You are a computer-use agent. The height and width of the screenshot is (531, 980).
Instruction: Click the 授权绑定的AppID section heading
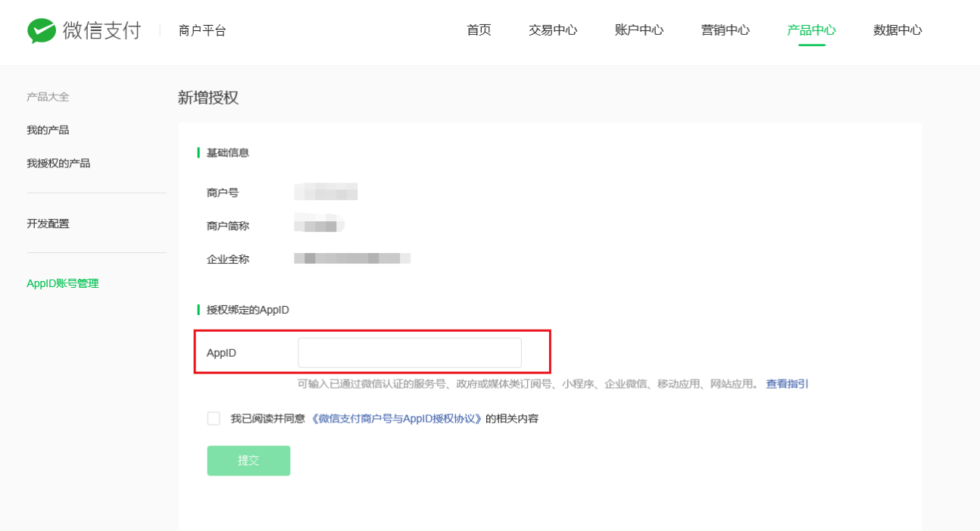pos(248,310)
